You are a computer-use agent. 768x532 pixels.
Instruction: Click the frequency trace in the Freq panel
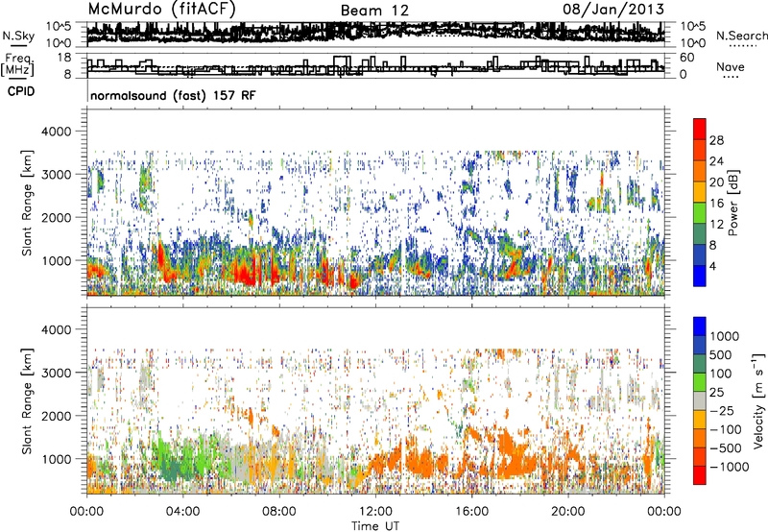[375, 66]
